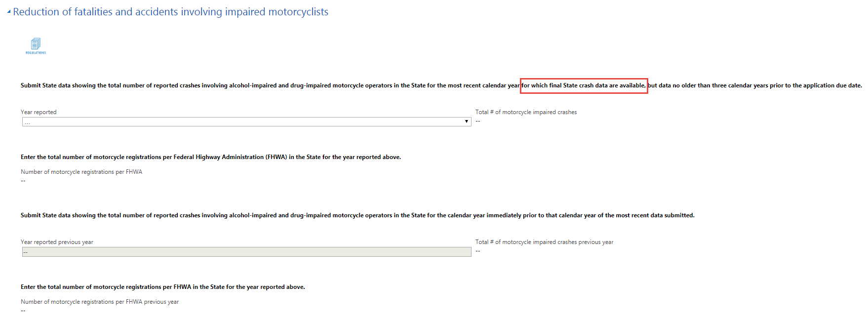The image size is (868, 322).
Task: Click 'Total # of motorcycle impaired crashes previous year' label
Action: click(x=544, y=242)
